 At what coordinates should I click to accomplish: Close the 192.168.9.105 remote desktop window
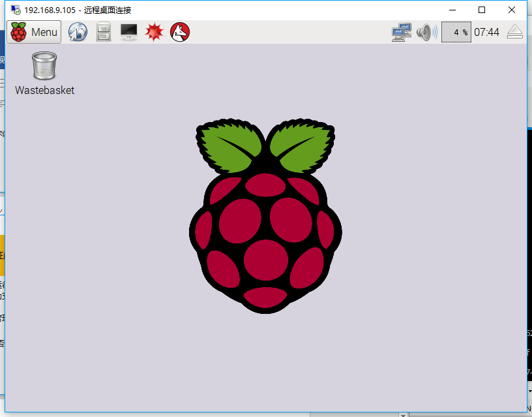(512, 10)
